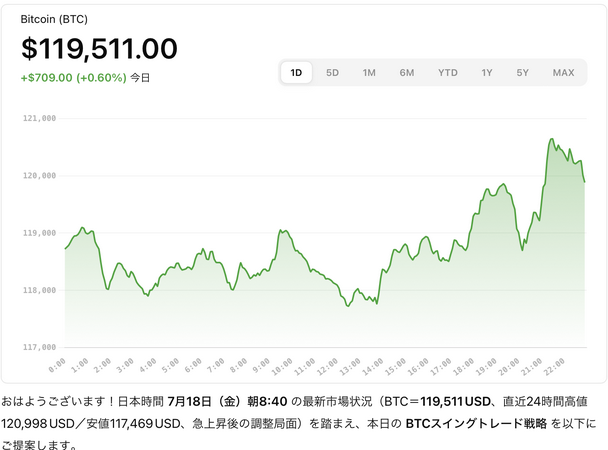The width and height of the screenshot is (608, 450).
Task: Switch chart to 5D range
Action: (x=332, y=72)
